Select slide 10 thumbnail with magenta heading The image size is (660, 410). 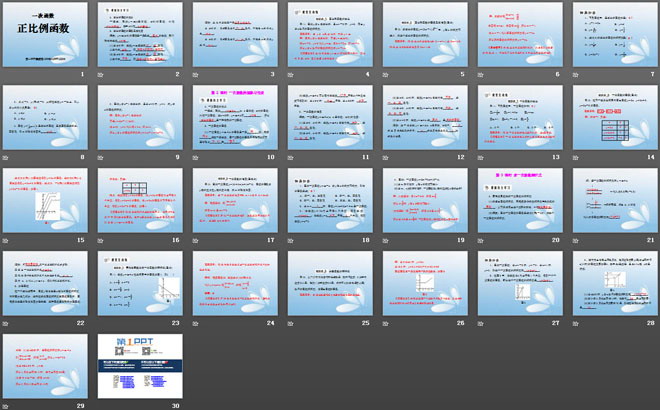(235, 117)
